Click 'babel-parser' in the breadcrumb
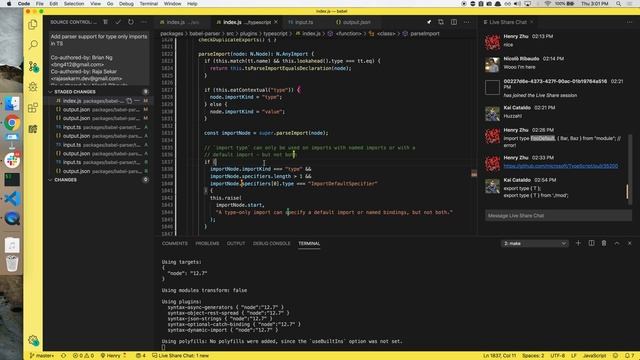The image size is (640, 360). (x=205, y=34)
